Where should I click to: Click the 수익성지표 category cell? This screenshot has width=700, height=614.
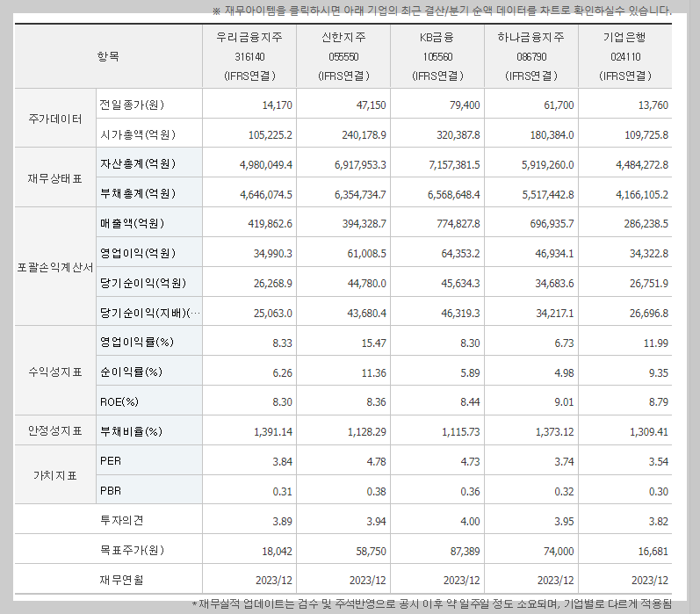(x=55, y=372)
